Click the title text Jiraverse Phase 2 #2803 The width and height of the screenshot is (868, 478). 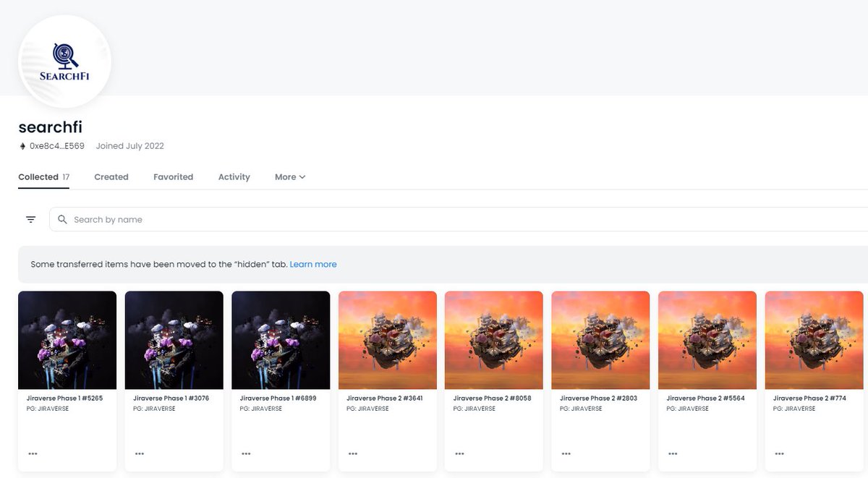[599, 398]
